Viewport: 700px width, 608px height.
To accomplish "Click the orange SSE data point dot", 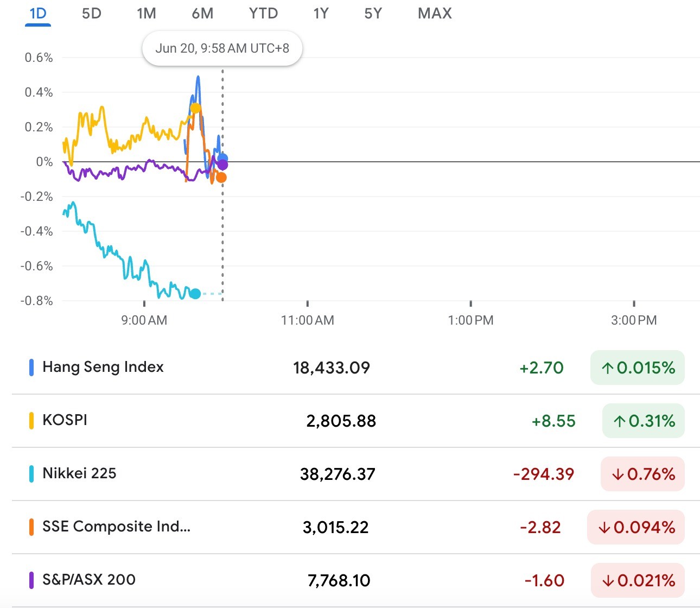I will click(x=221, y=178).
